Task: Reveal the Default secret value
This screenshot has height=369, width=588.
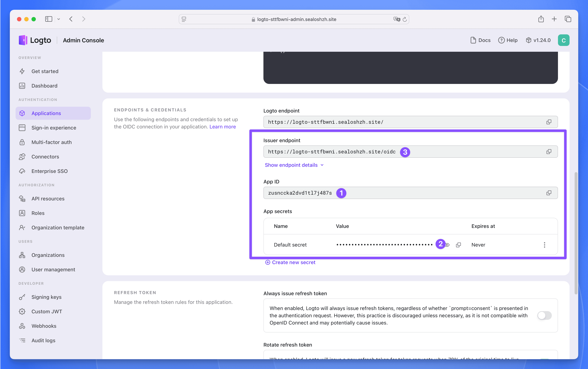Action: [447, 245]
